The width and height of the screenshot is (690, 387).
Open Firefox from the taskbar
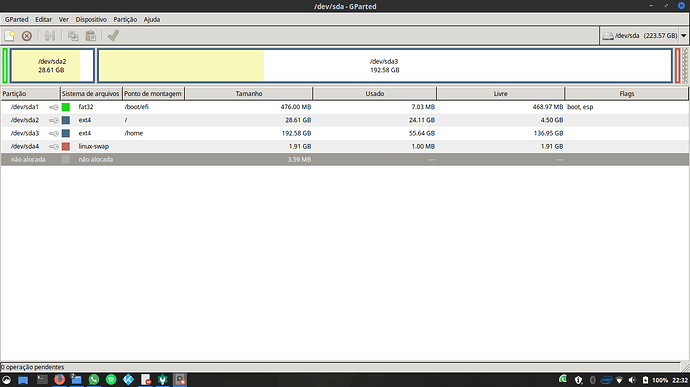[x=59, y=380]
